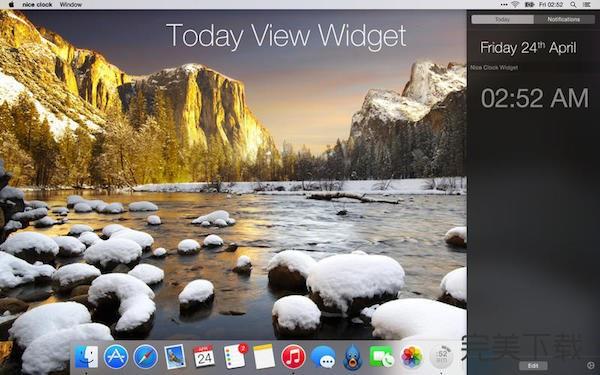600x375 pixels.
Task: Open the nice clock application menu
Action: 37,5
